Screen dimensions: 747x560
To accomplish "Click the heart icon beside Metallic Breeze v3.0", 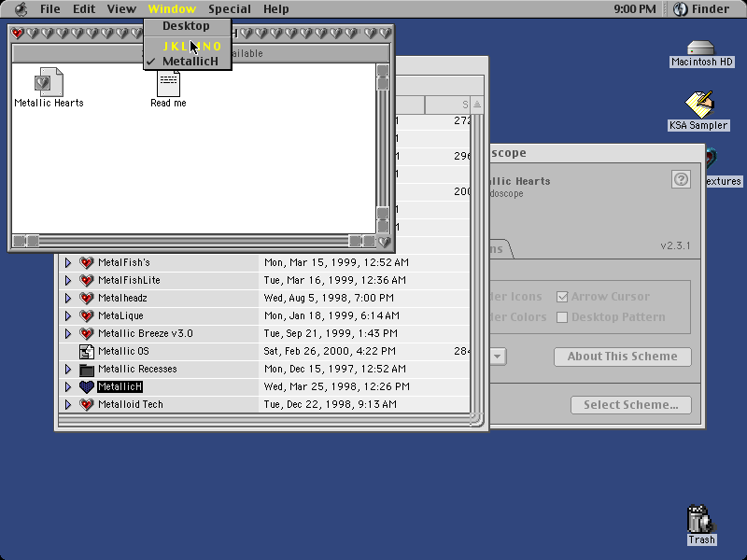I will (x=86, y=333).
